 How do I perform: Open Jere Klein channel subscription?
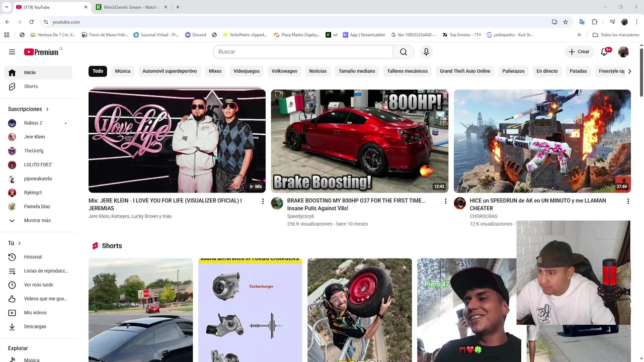point(38,137)
